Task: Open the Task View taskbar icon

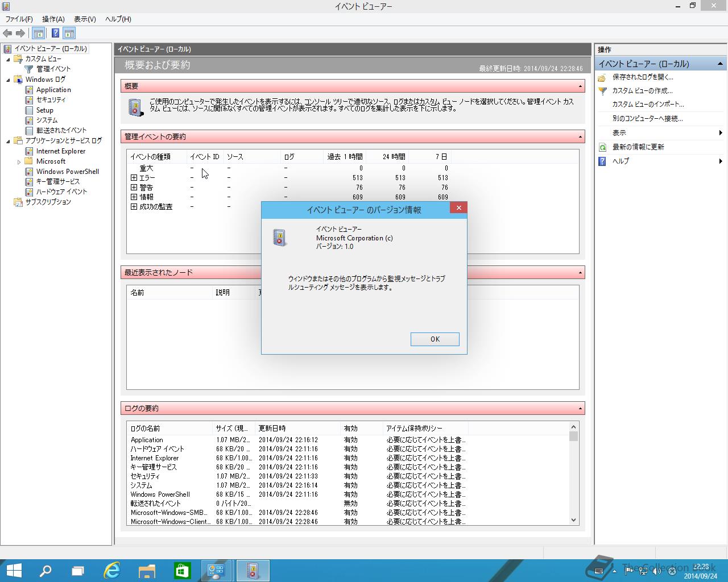Action: tap(78, 571)
